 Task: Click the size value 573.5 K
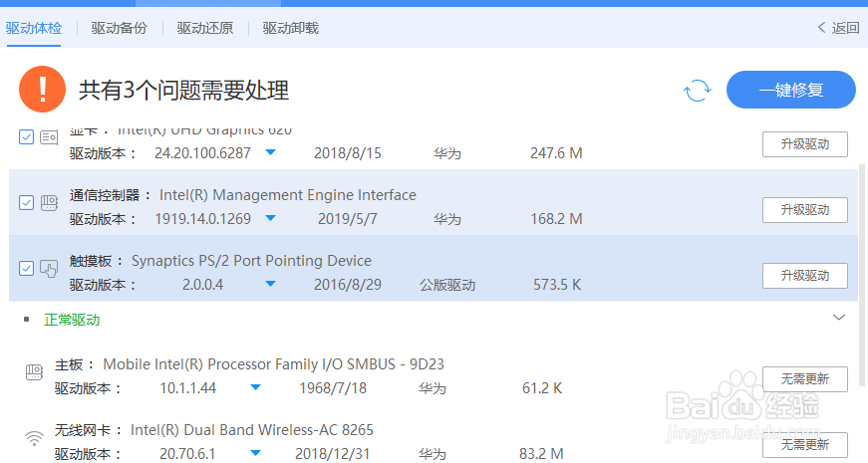pos(557,285)
